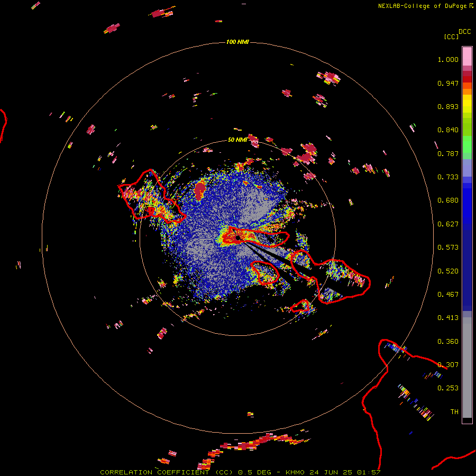
Task: Click the TH threshold label
Action: [454, 412]
